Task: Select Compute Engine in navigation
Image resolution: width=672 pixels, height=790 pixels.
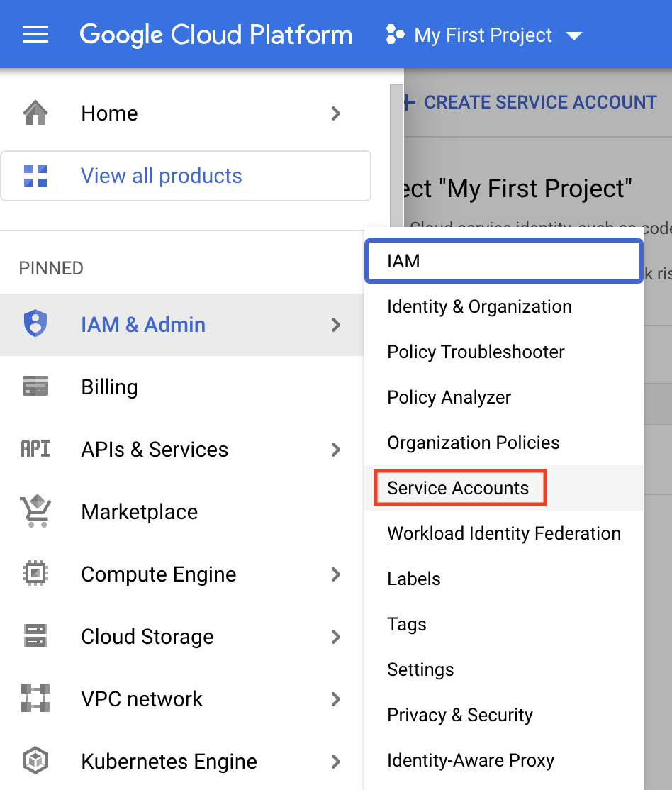Action: tap(182, 574)
